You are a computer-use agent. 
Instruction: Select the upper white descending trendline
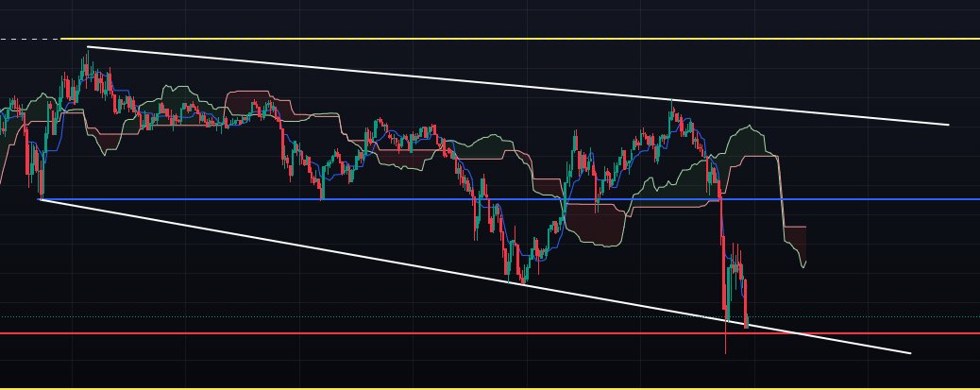[x=517, y=86]
